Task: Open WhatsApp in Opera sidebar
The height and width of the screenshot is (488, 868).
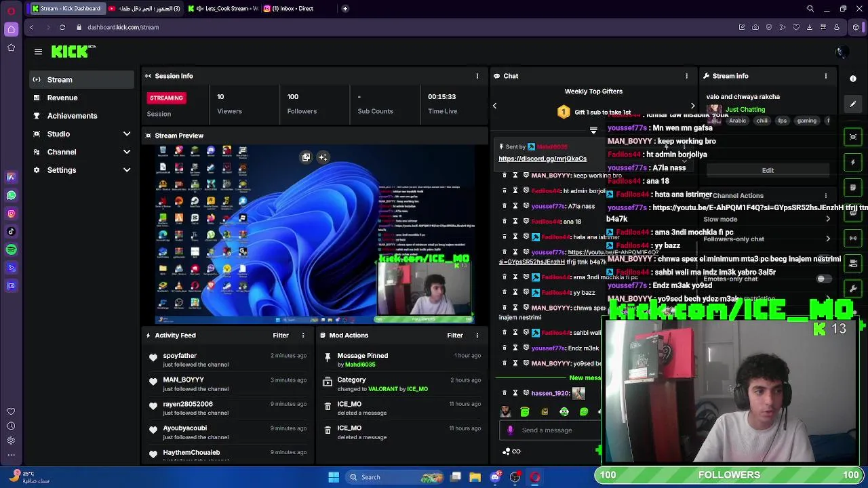Action: click(11, 195)
